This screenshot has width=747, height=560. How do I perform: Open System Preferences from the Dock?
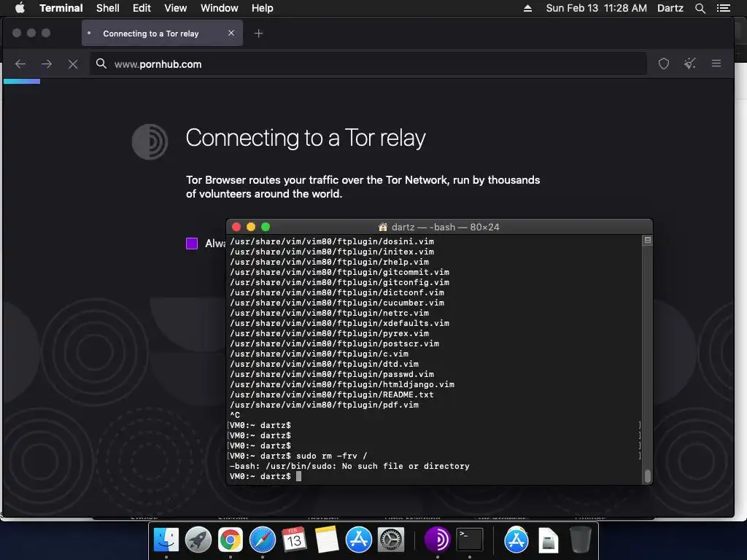(x=391, y=540)
